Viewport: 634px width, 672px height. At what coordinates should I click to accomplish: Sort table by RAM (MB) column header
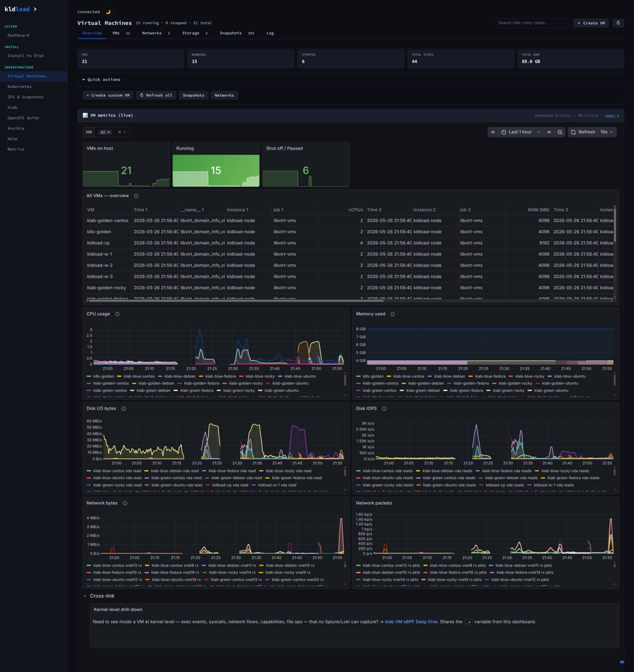tap(538, 210)
